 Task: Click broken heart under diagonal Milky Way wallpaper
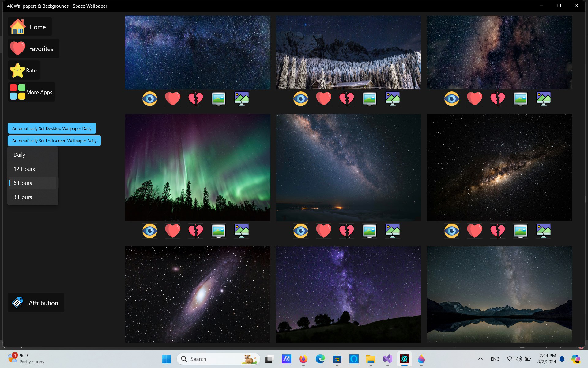(x=347, y=231)
